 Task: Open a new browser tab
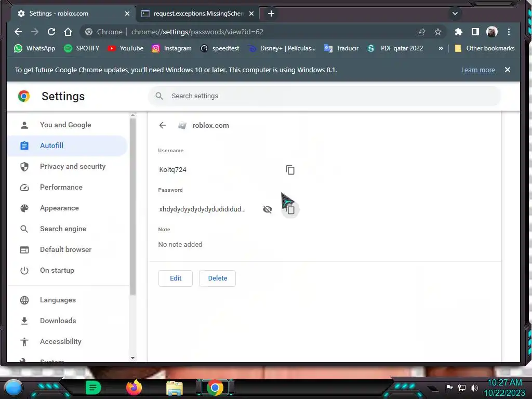271,14
